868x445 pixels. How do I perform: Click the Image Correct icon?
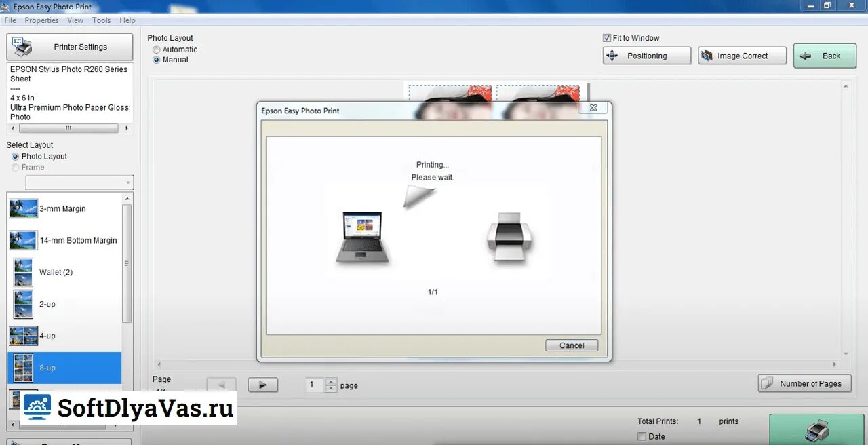click(x=707, y=56)
